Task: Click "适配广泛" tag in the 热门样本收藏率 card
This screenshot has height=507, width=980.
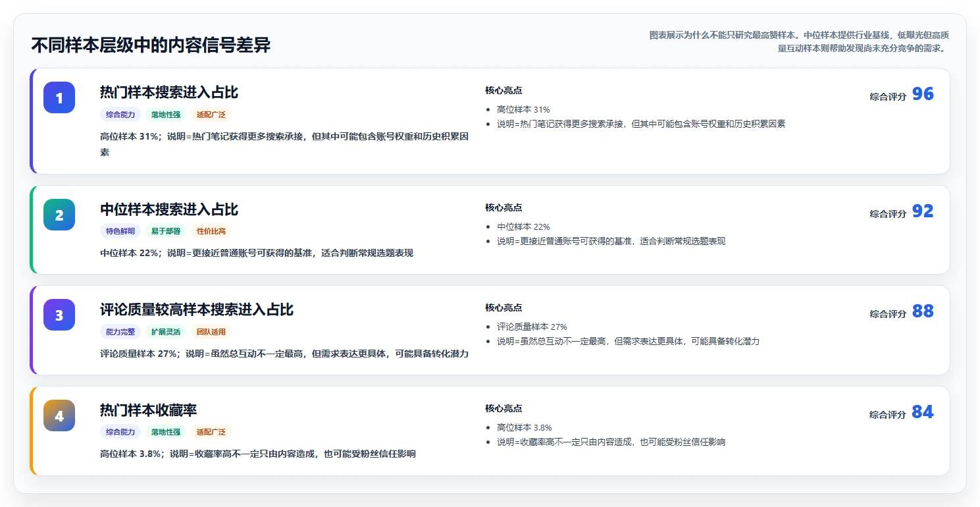Action: pyautogui.click(x=211, y=433)
